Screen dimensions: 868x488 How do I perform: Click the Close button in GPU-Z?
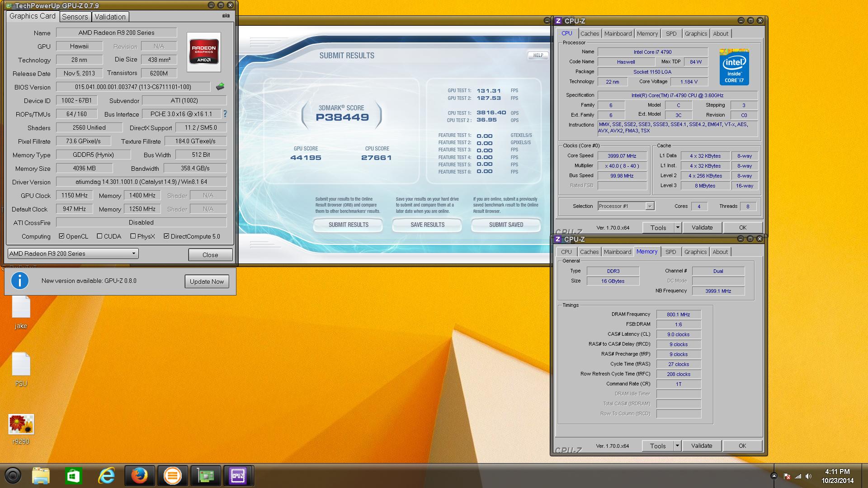point(210,255)
